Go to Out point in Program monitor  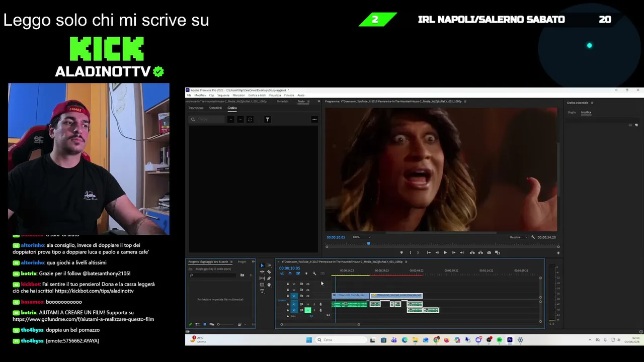tap(462, 252)
